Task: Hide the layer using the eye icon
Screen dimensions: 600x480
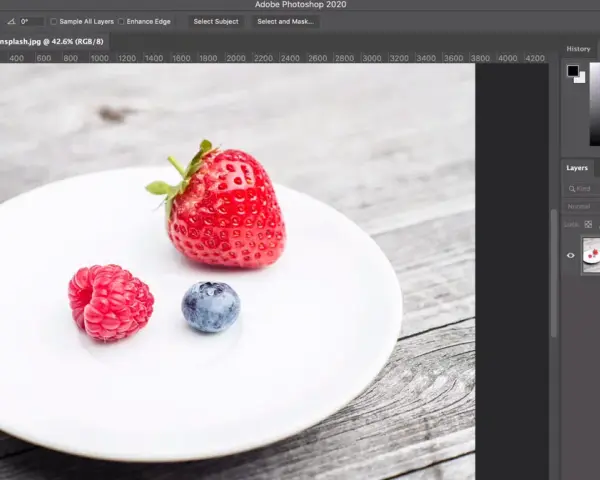Action: [x=571, y=255]
